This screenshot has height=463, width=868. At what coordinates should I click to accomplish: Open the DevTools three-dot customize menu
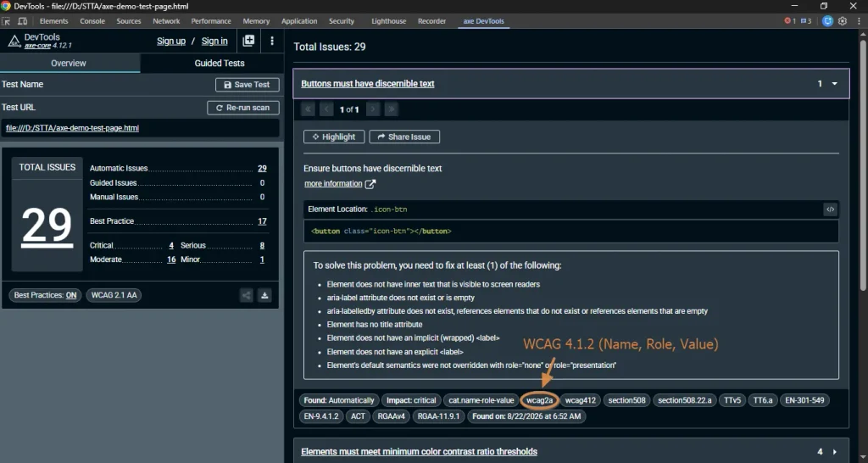click(858, 21)
